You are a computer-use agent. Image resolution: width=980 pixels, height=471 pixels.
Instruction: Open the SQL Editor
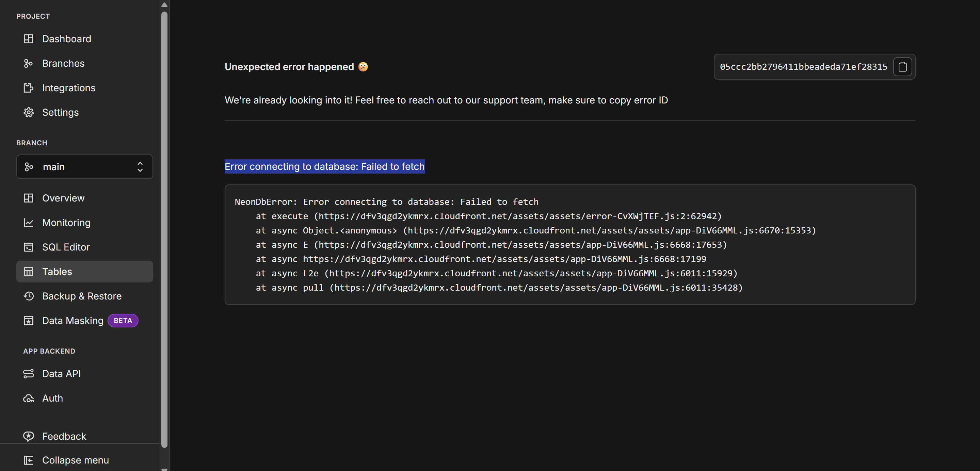[x=66, y=247]
